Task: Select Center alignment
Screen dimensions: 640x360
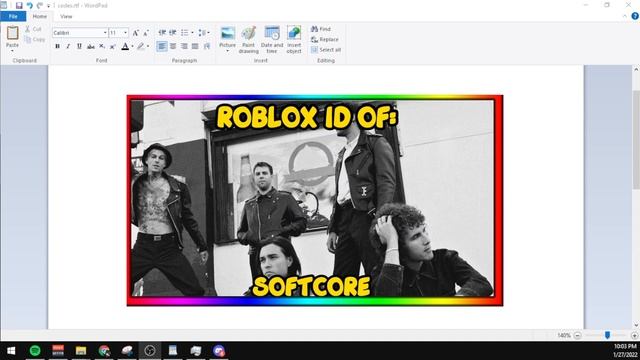Action: click(173, 46)
